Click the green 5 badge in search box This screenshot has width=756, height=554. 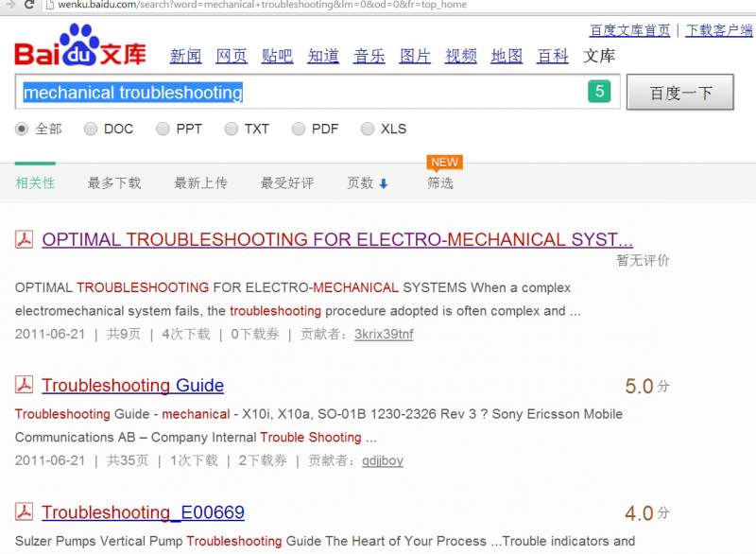pyautogui.click(x=599, y=91)
